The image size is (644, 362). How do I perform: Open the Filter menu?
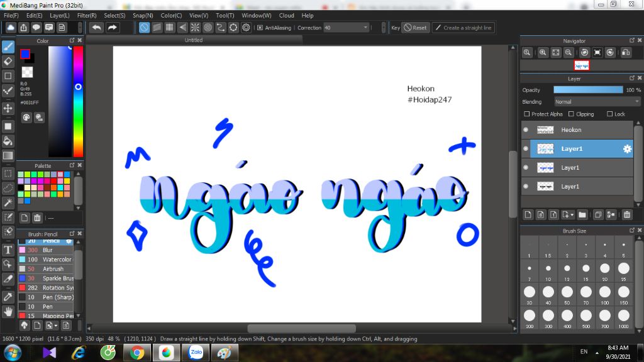[x=87, y=15]
